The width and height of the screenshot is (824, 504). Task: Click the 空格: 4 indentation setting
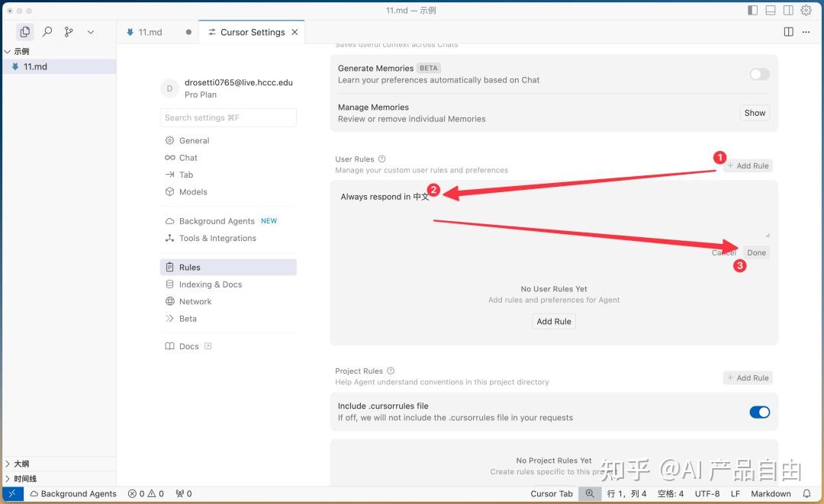coord(671,493)
